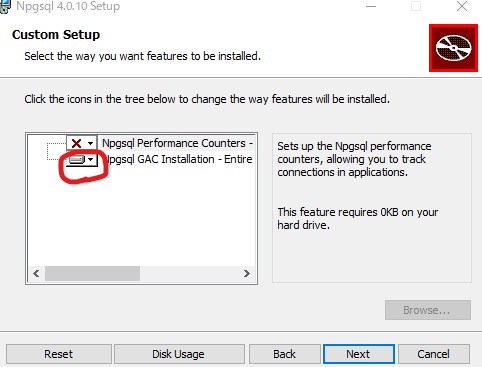The image size is (482, 367).
Task: Select the Npgsql Performance Counters feature
Action: (x=177, y=143)
